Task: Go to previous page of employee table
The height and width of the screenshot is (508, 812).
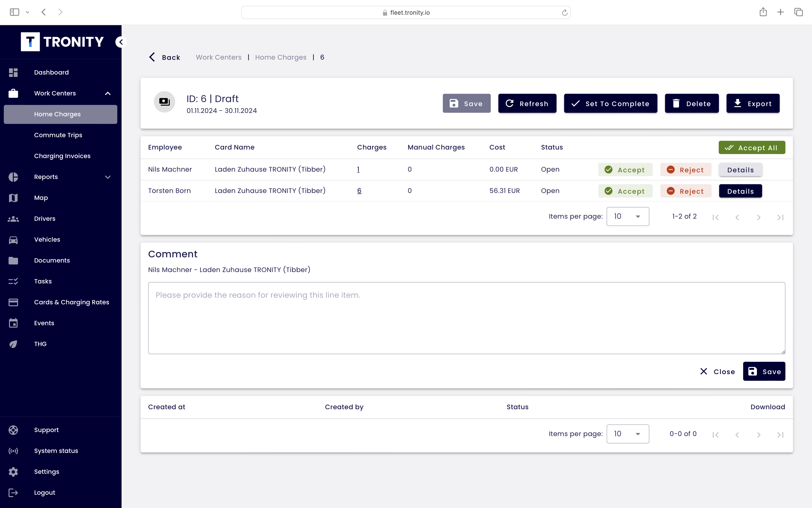Action: coord(737,217)
